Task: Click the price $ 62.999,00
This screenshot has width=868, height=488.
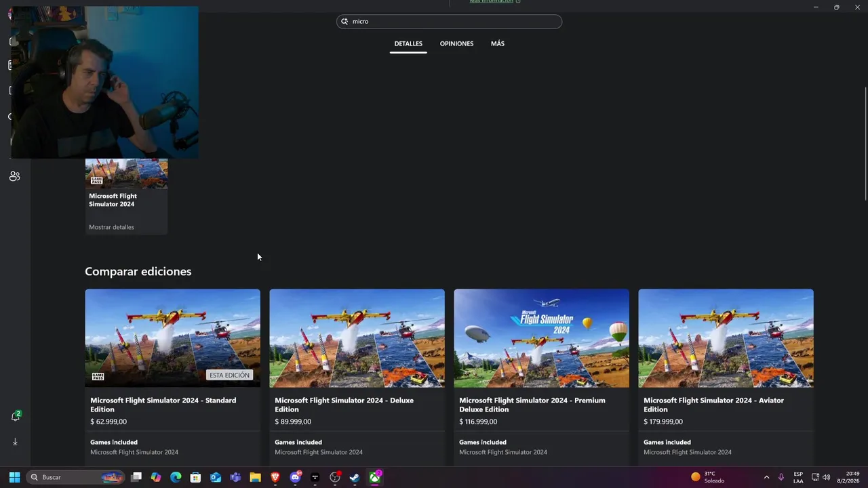Action: coord(108,422)
